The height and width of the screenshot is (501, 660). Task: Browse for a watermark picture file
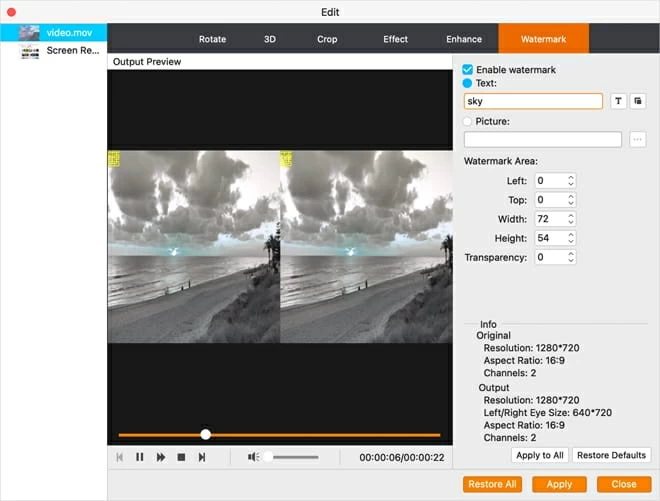point(638,140)
